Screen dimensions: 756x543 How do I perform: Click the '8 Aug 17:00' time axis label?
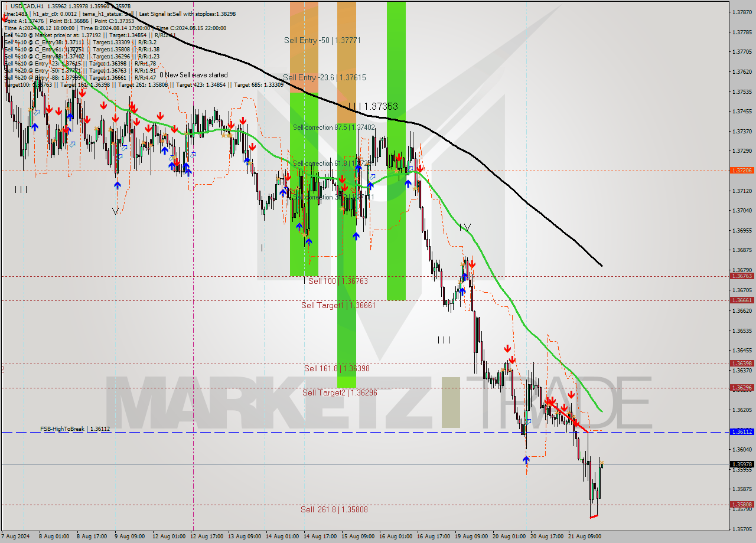[x=92, y=537]
